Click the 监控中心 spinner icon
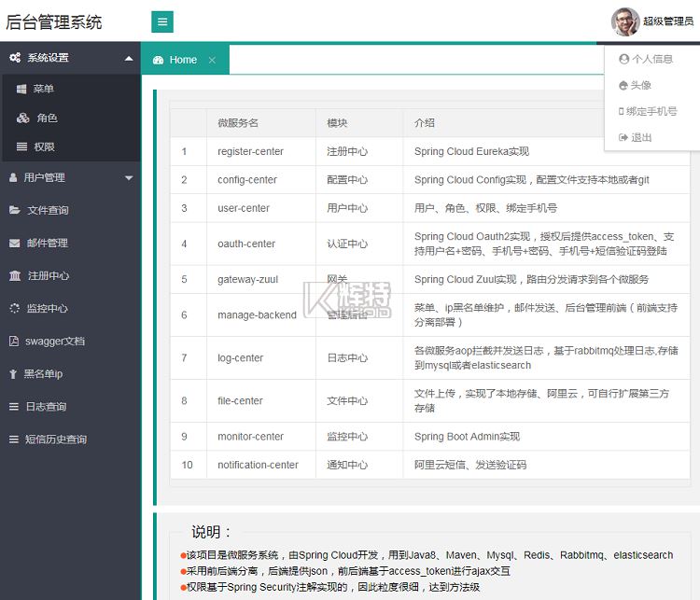 pyautogui.click(x=15, y=308)
